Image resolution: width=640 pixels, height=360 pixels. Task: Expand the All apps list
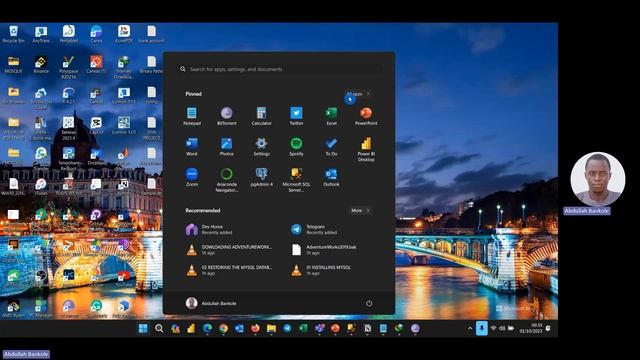tap(358, 94)
